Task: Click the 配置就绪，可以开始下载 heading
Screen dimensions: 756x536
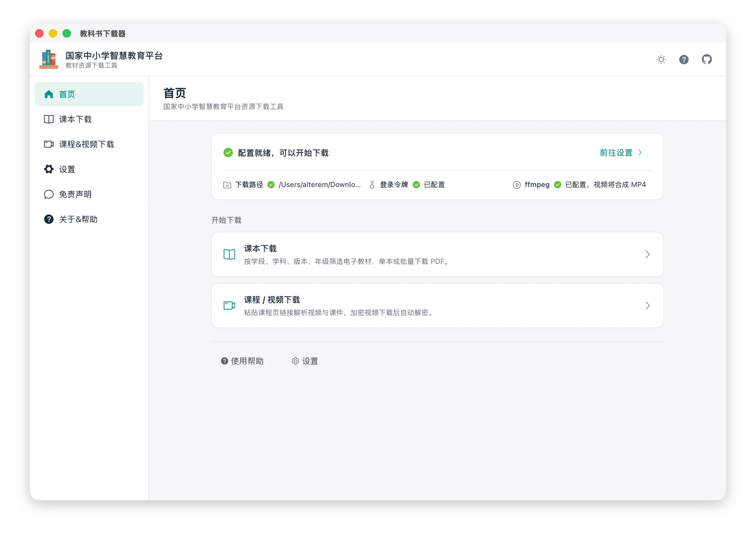Action: click(x=283, y=153)
